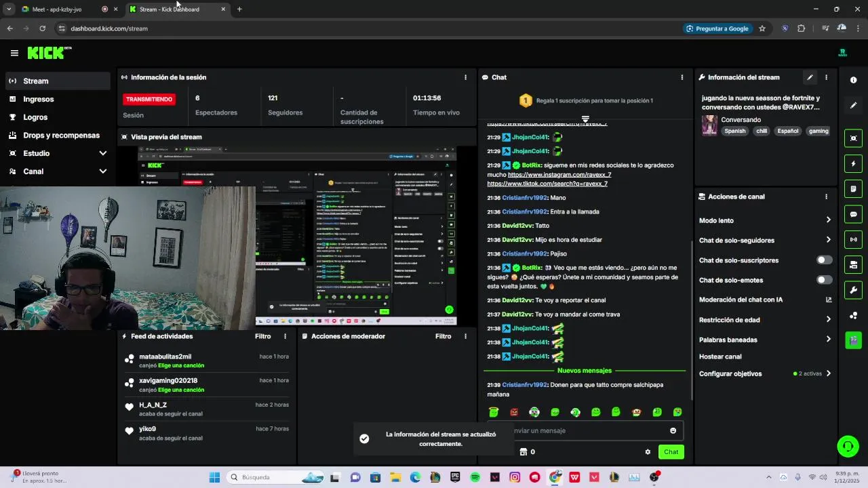Open Windows Start menu
Image resolution: width=868 pixels, height=488 pixels.
214,477
